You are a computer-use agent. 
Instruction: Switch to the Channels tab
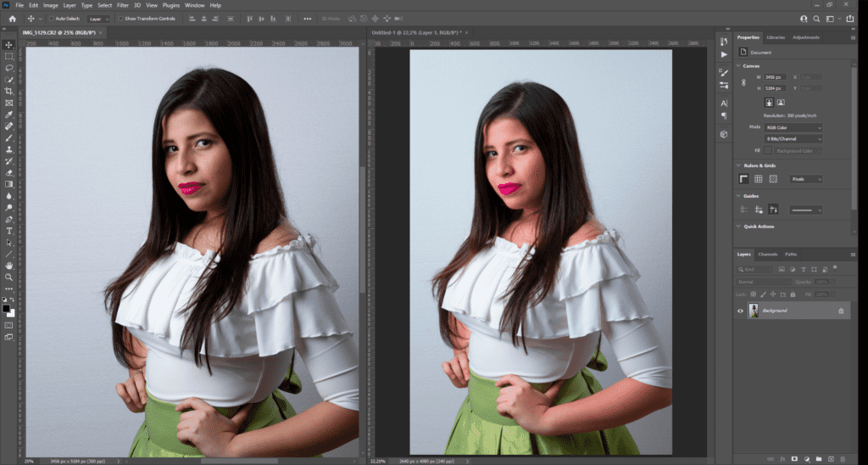pos(768,254)
